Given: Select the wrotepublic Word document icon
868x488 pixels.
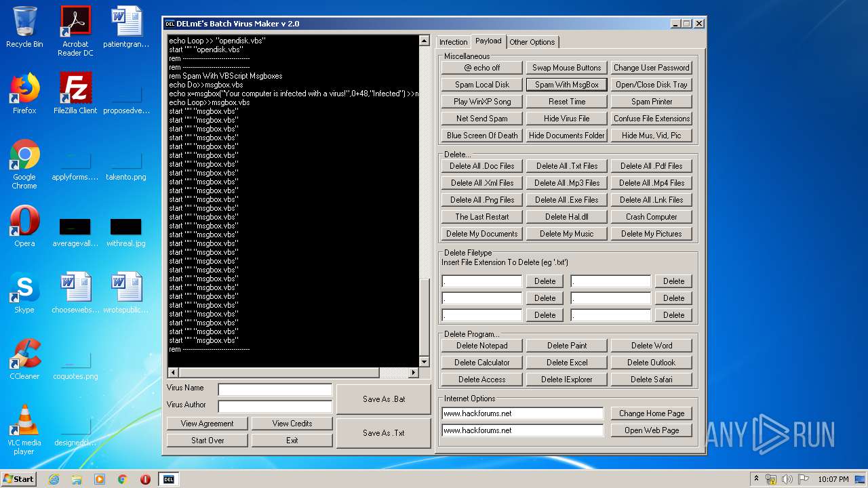Looking at the screenshot, I should [x=126, y=293].
